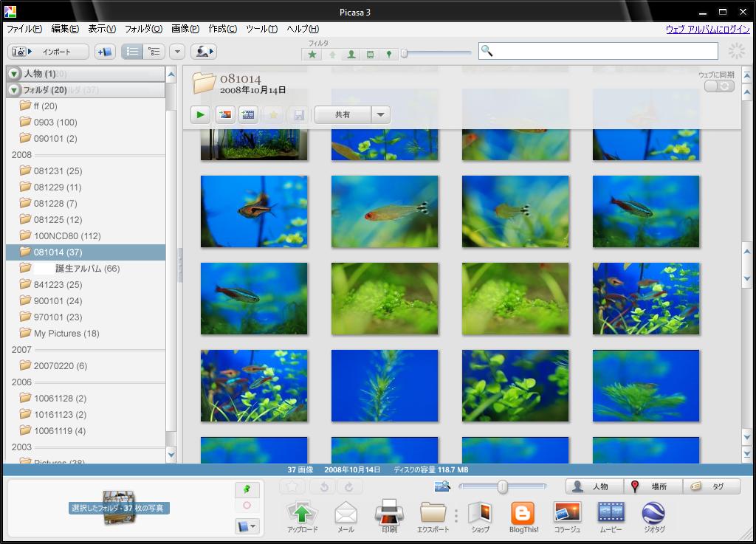Add star to the selected photo

[292, 487]
